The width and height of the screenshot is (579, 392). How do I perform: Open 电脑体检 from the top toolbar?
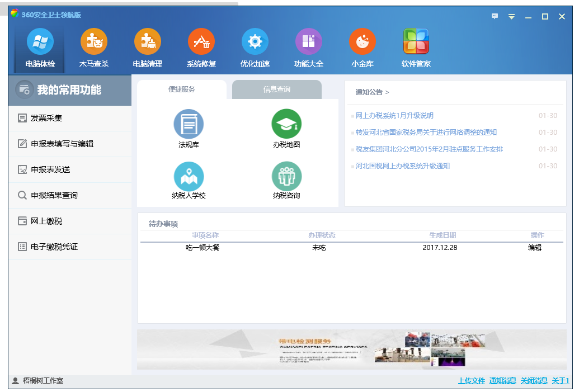tap(40, 42)
